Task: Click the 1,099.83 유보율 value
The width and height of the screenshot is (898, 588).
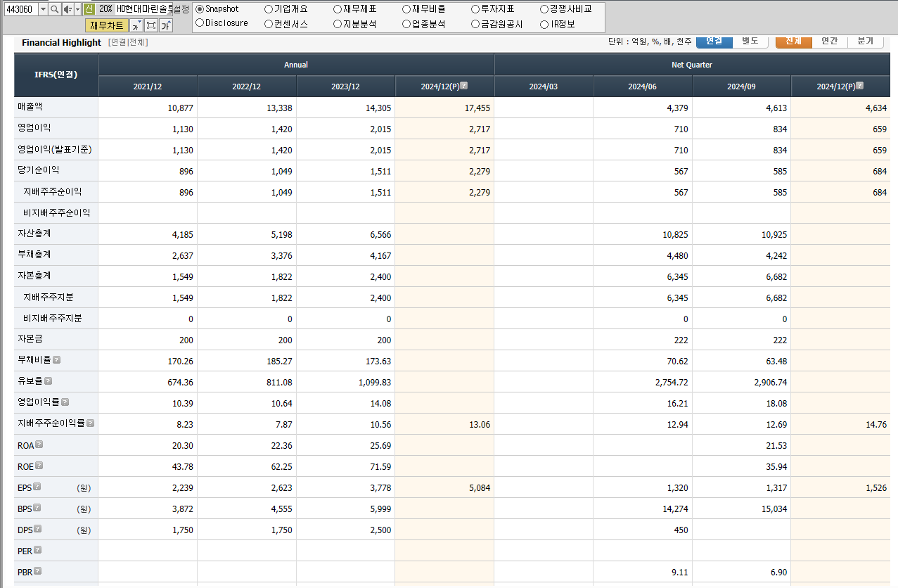Action: [x=374, y=383]
